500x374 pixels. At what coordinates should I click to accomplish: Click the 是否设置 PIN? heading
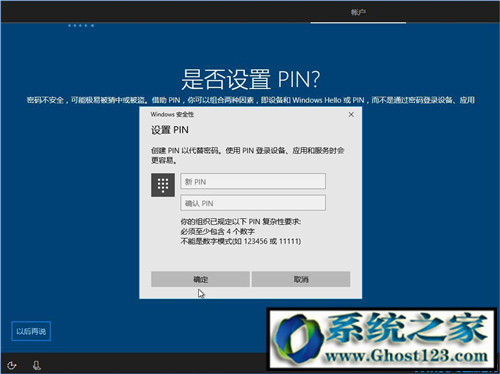251,79
